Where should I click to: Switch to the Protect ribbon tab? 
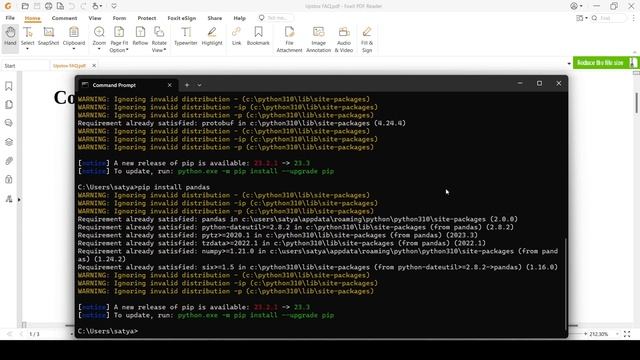[x=147, y=18]
